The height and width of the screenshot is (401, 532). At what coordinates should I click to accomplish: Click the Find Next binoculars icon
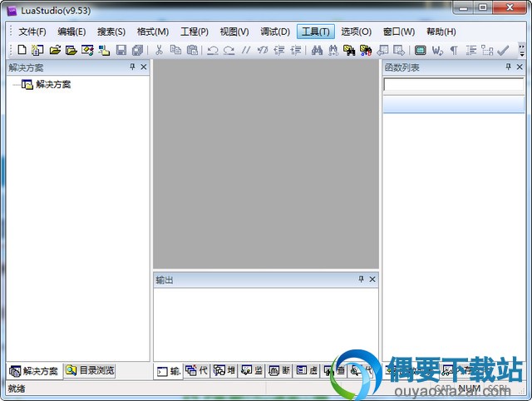pyautogui.click(x=333, y=50)
